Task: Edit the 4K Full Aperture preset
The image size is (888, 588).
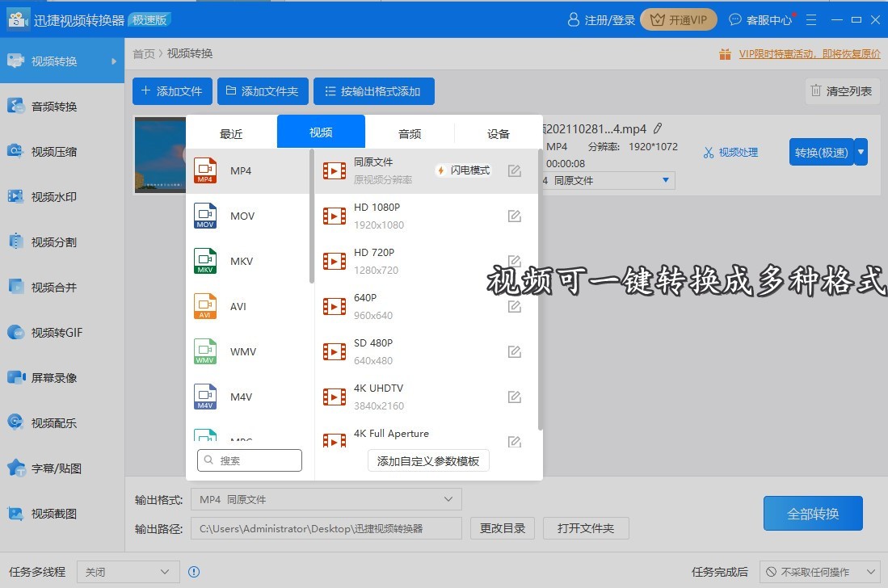Action: [x=514, y=442]
